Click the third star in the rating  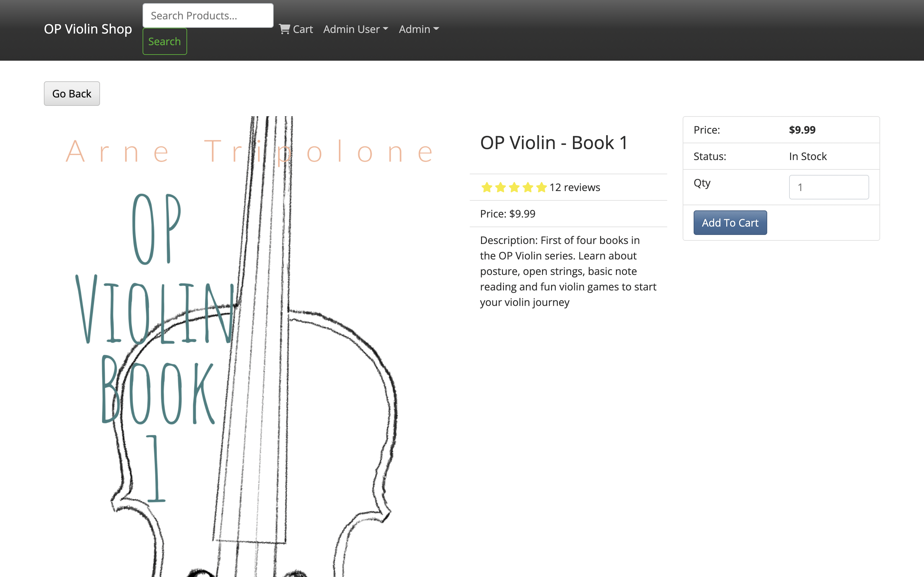tap(514, 187)
